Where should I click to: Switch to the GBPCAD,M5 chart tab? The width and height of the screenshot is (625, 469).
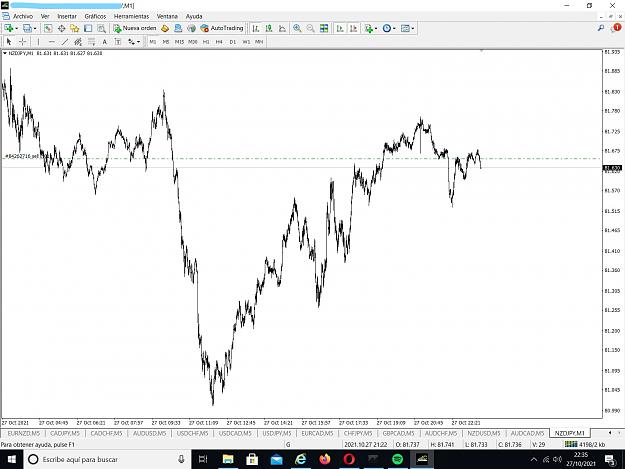pos(399,433)
